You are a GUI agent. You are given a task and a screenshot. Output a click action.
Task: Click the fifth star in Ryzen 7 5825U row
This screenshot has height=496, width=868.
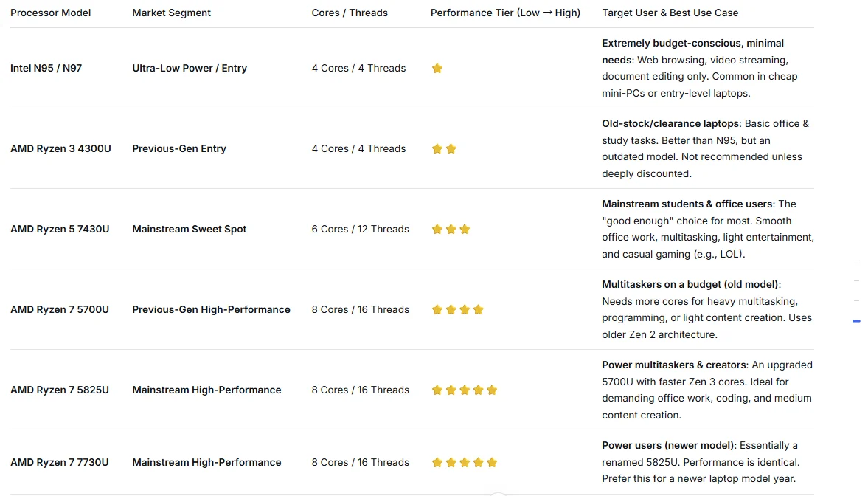point(493,390)
